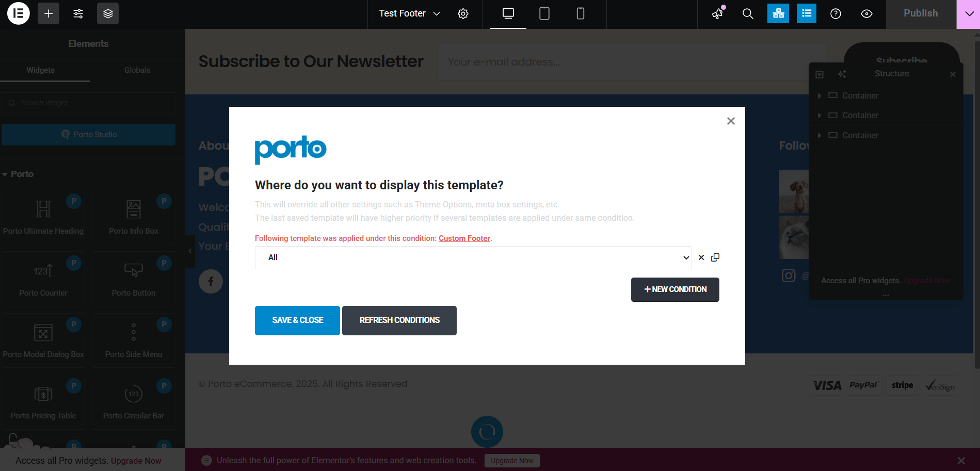Click the Instagram icon in footer
The width and height of the screenshot is (980, 471).
click(x=789, y=276)
